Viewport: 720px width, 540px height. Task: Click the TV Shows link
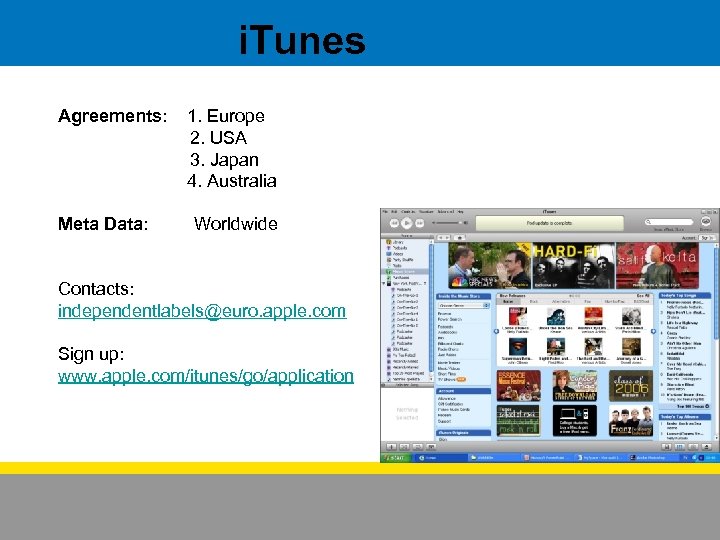(x=448, y=380)
